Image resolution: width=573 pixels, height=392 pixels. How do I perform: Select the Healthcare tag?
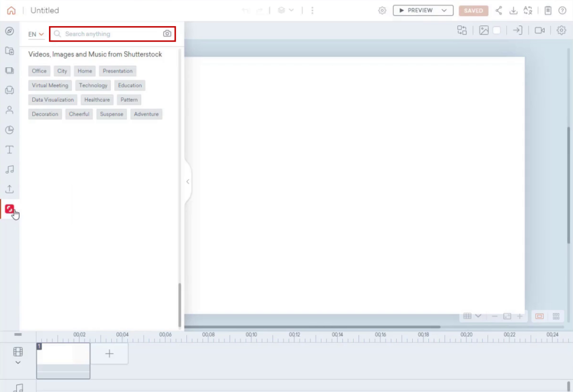coord(97,100)
